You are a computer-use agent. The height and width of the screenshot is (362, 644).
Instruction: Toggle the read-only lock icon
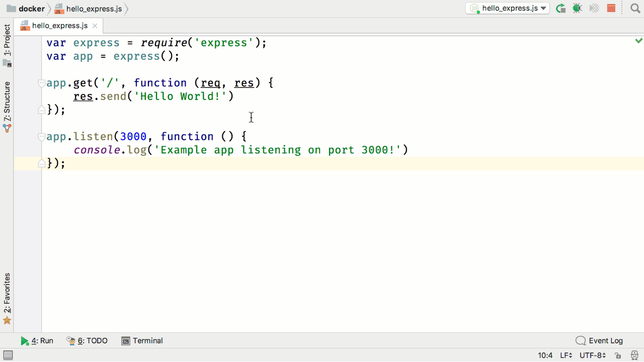[x=617, y=355]
